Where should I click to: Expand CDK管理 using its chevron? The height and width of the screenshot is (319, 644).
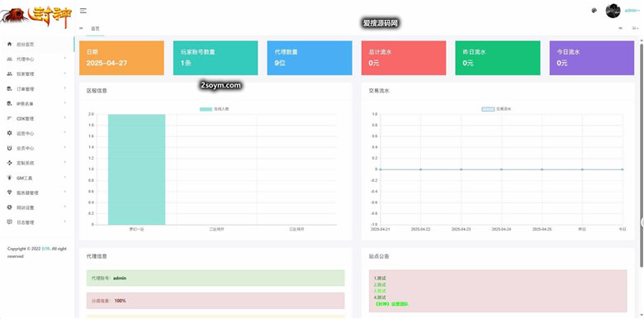(65, 118)
